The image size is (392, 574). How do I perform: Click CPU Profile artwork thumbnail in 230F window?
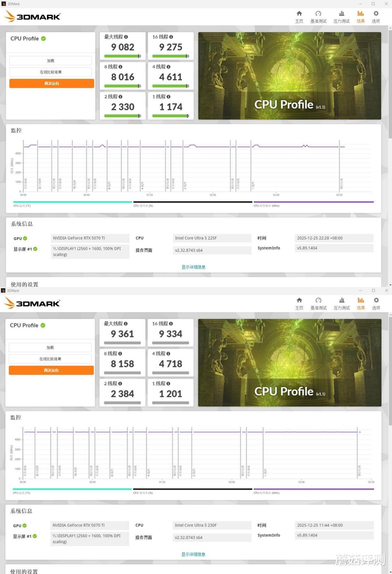pos(290,363)
